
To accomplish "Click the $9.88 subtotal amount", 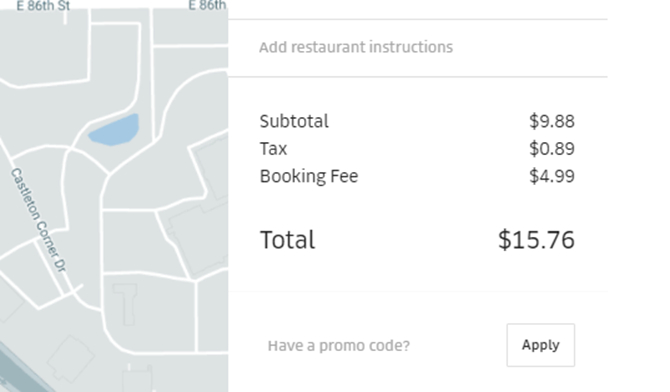I will pyautogui.click(x=552, y=121).
